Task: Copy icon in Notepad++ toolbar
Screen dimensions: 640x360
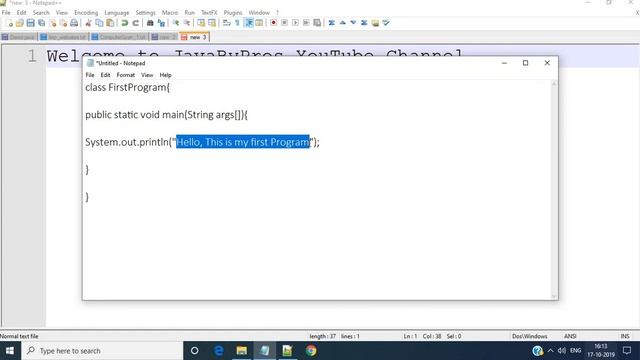Action: point(99,23)
